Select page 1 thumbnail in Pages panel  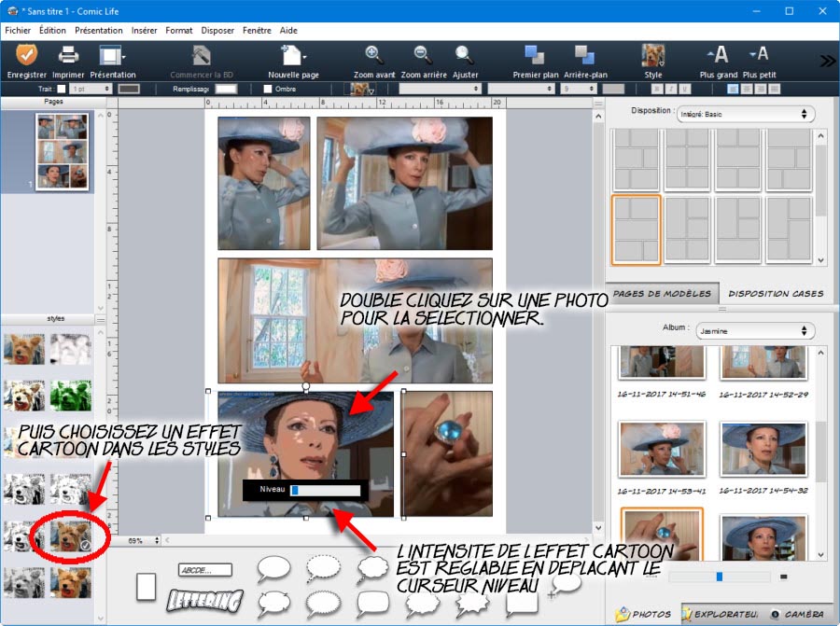[62, 151]
